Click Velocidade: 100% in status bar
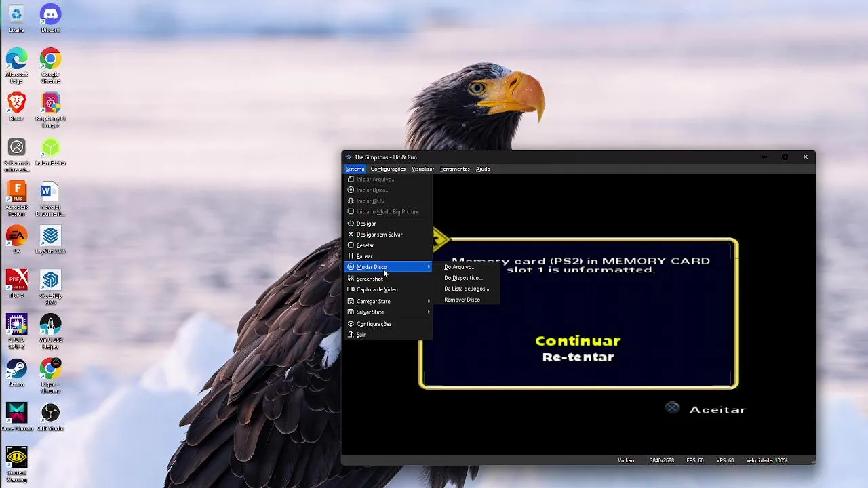868x488 pixels. tap(767, 460)
